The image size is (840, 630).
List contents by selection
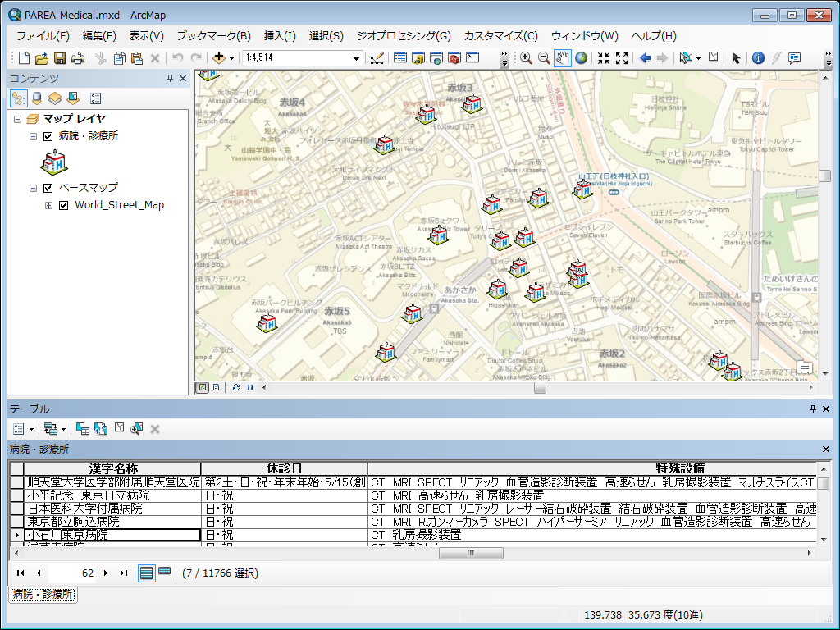[73, 98]
